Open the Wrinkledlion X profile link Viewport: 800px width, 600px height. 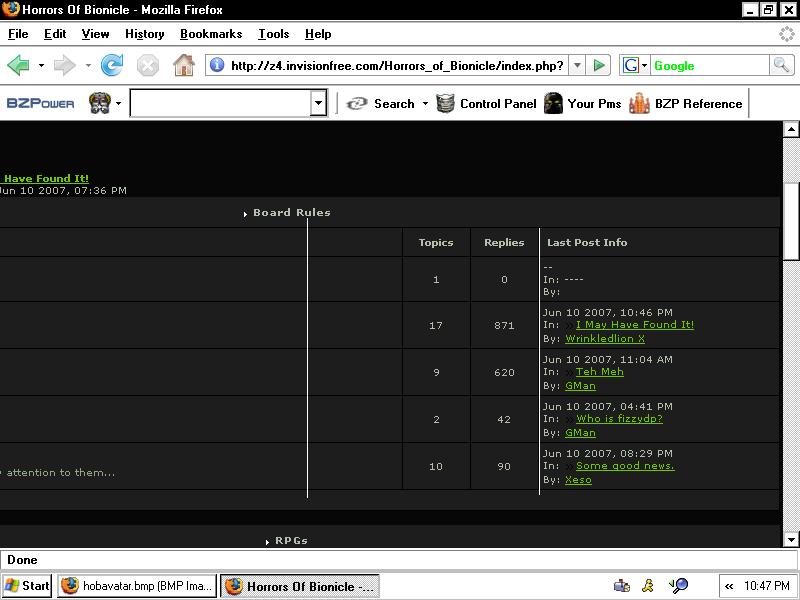coord(605,338)
